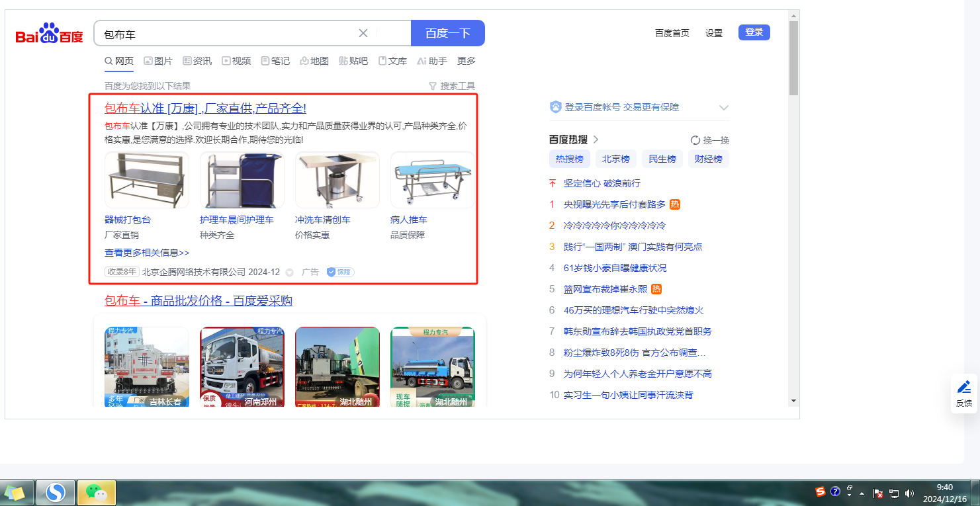Open the 搜索工具 options
The height and width of the screenshot is (506, 980).
click(452, 86)
